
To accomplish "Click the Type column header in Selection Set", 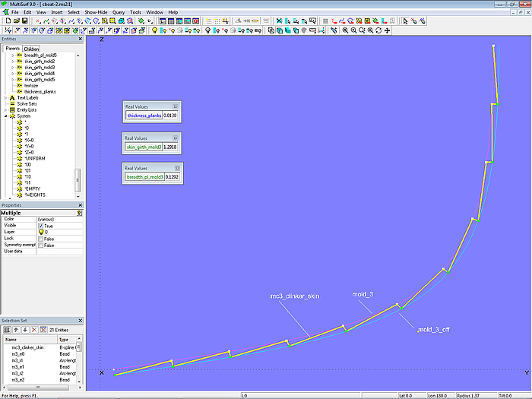I will 64,340.
